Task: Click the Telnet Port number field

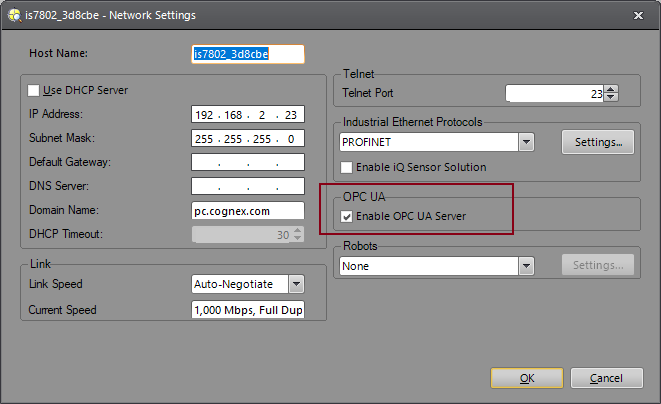Action: (x=555, y=94)
